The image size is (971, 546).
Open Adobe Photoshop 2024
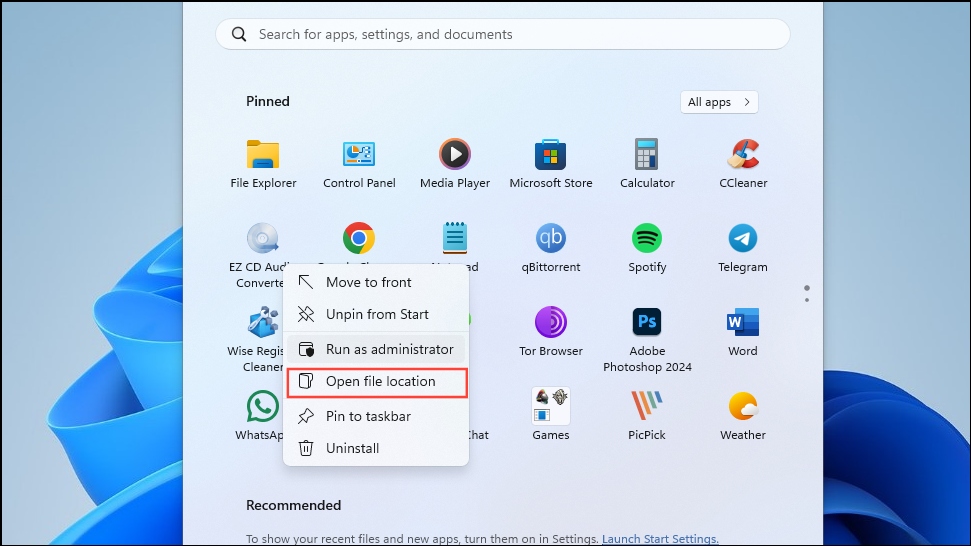pos(647,339)
